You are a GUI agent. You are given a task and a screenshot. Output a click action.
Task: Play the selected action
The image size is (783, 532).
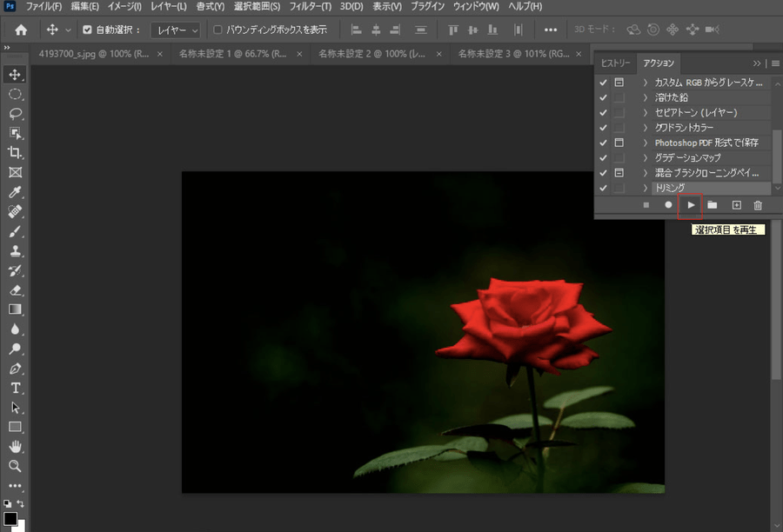coord(690,205)
